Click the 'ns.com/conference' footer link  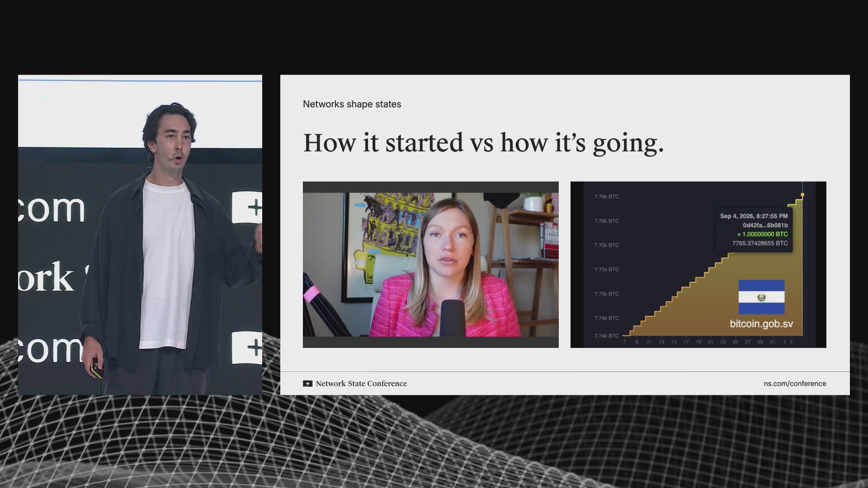[795, 384]
